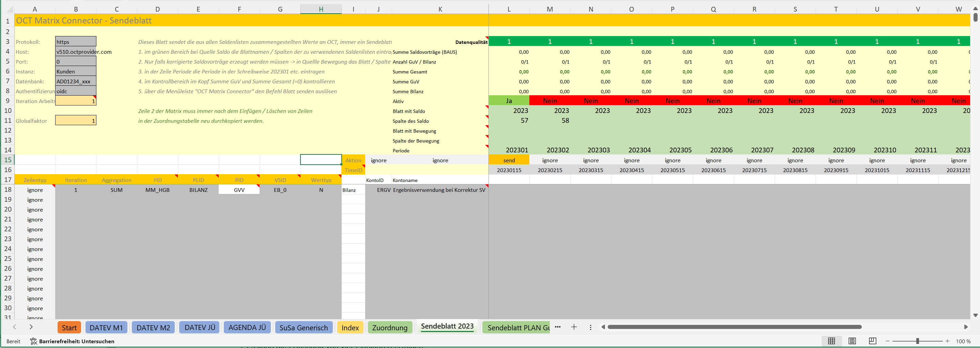Image resolution: width=980 pixels, height=348 pixels.
Task: Click the 100% zoom level button
Action: 963,341
